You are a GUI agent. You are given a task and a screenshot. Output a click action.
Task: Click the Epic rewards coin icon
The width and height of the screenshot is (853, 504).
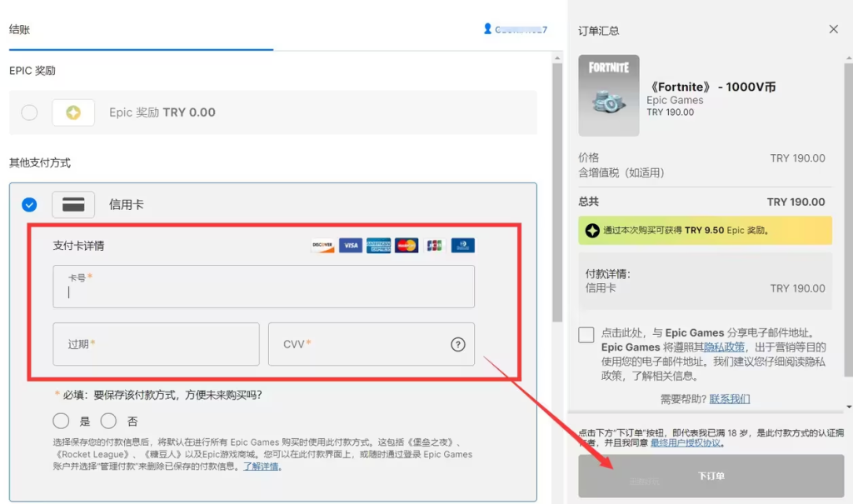click(x=73, y=112)
